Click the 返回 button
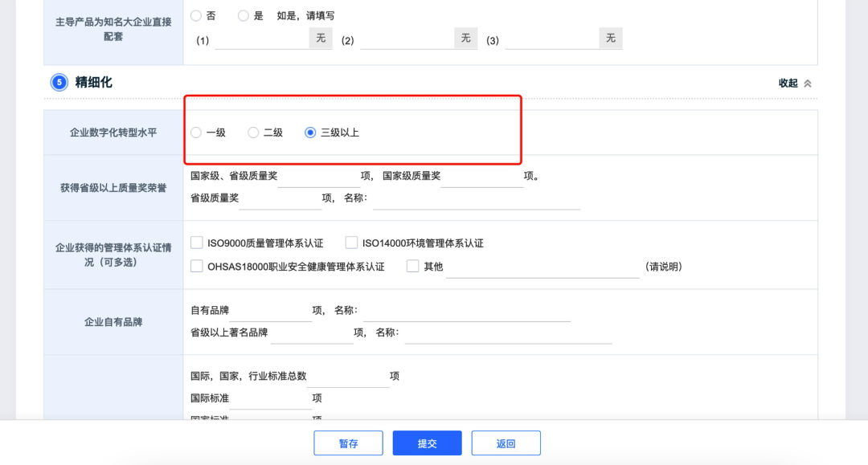 click(506, 443)
